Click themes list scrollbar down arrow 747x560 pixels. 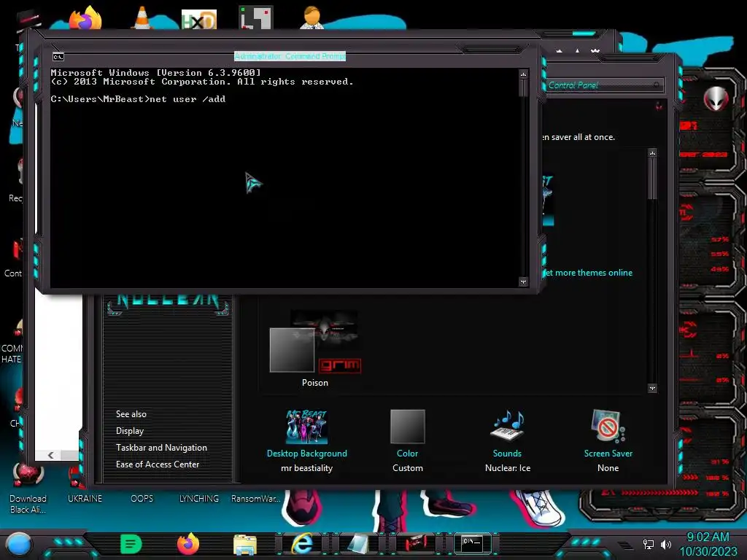coord(652,389)
